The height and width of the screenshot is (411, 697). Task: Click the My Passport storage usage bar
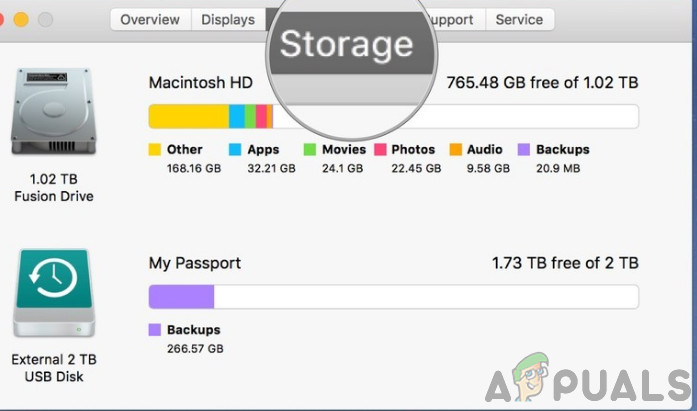point(393,297)
